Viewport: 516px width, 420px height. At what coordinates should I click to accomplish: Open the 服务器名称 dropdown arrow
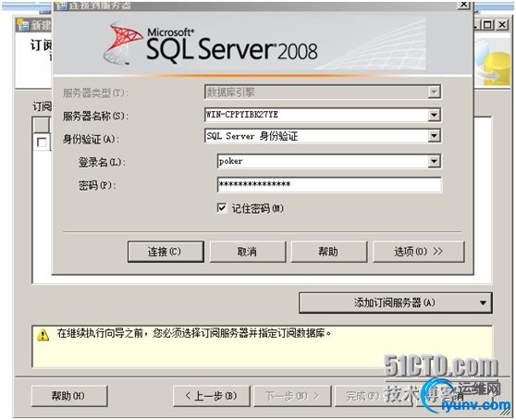pos(434,115)
